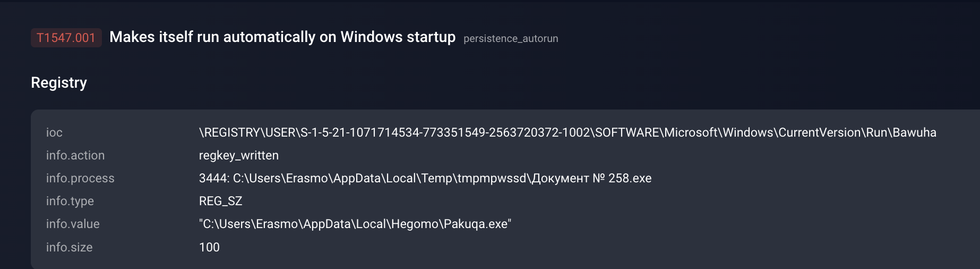Select the REG_SZ type value
The height and width of the screenshot is (269, 980).
tap(220, 201)
